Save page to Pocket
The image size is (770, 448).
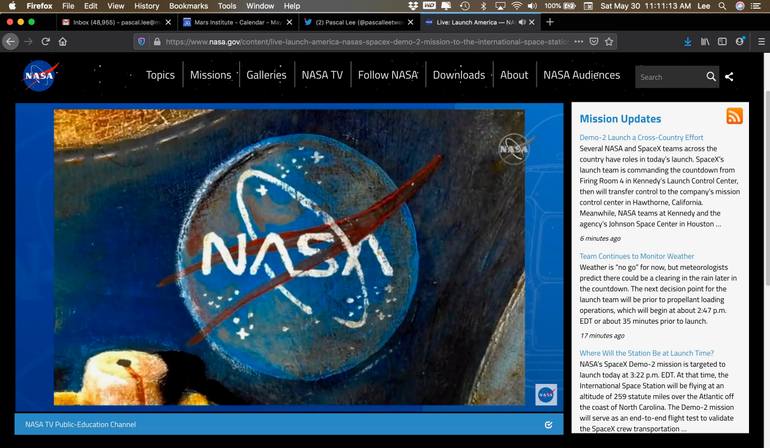click(x=594, y=42)
